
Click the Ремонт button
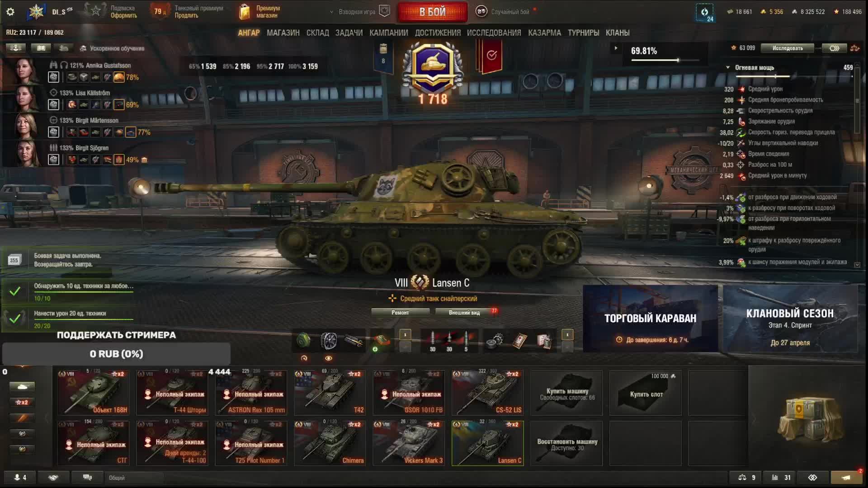[400, 312]
